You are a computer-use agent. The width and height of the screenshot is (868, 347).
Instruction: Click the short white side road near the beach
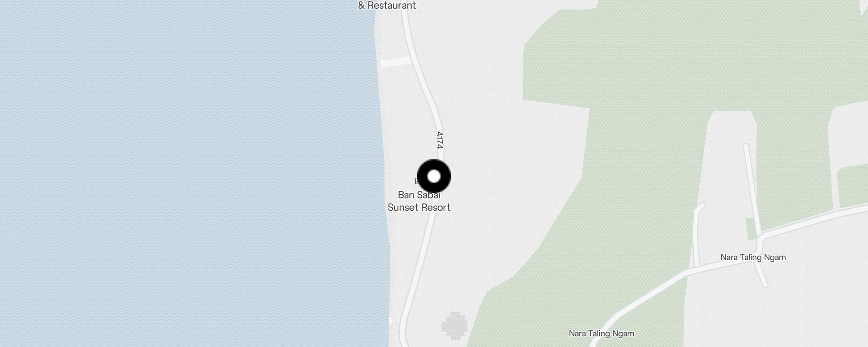[x=396, y=62]
